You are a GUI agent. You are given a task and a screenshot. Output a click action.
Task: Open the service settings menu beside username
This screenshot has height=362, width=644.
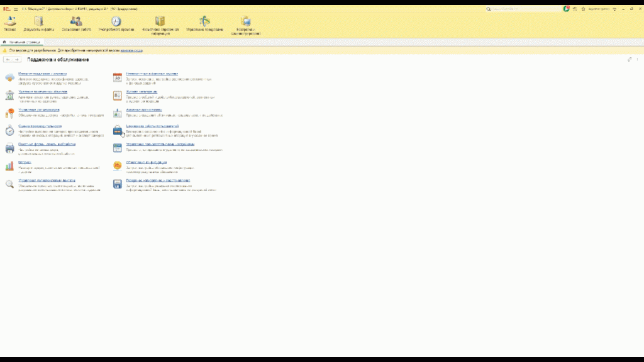point(615,9)
